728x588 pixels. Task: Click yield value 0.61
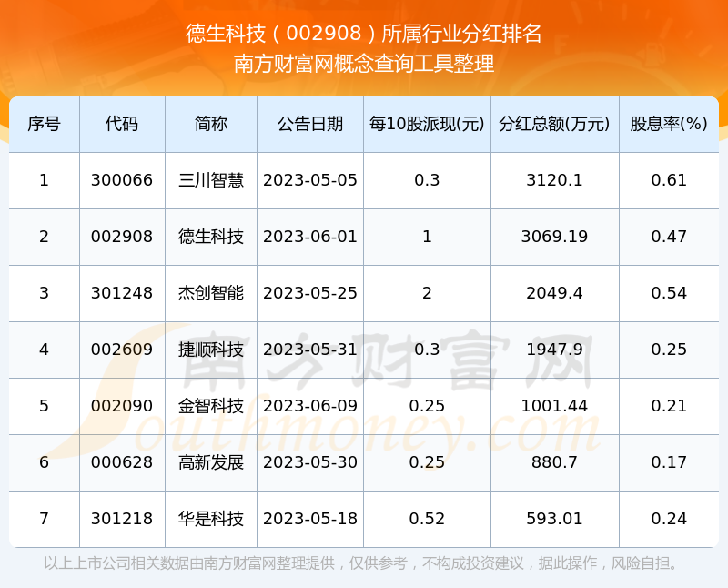pyautogui.click(x=669, y=180)
